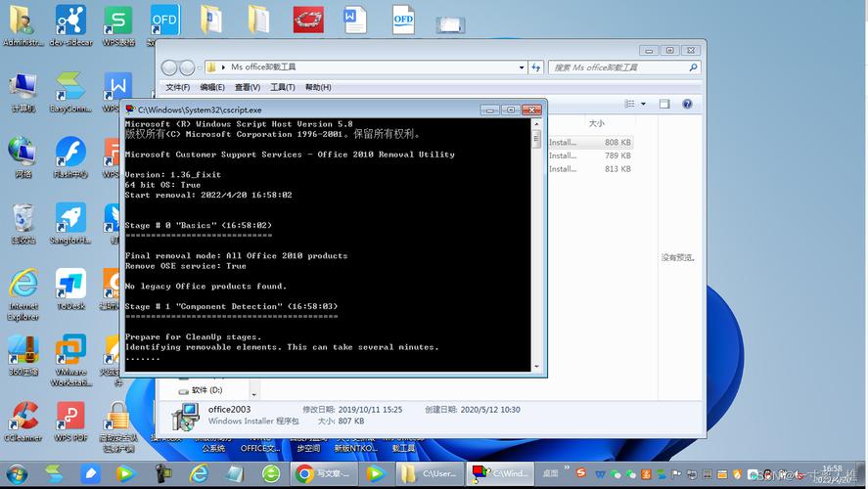
Task: Select the Internet Explorer desktop icon
Action: tap(23, 294)
